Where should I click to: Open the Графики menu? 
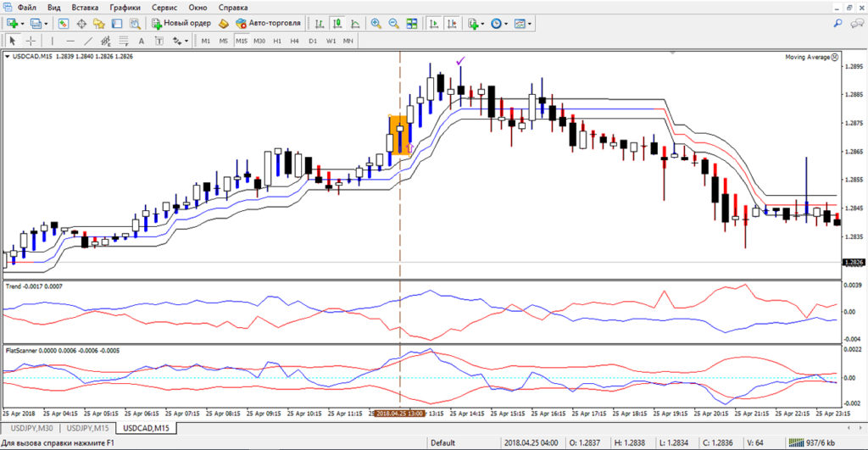click(x=124, y=7)
